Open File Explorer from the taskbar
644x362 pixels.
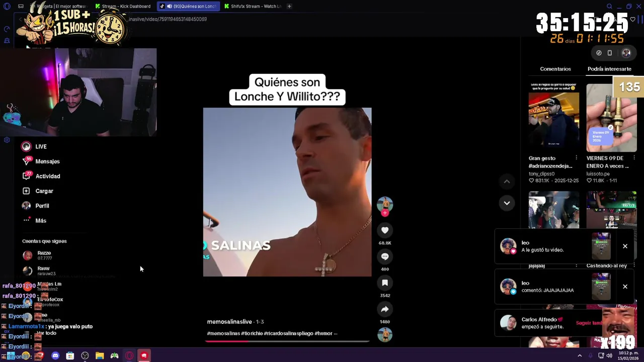tap(100, 356)
